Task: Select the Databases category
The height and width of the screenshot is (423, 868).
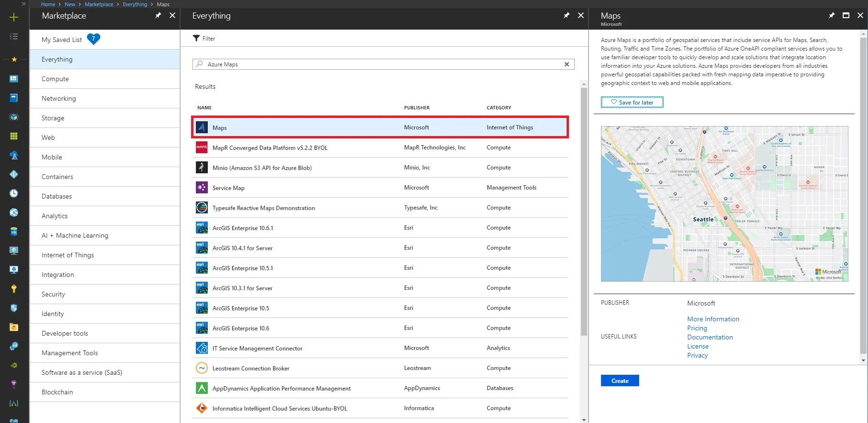Action: click(x=105, y=196)
